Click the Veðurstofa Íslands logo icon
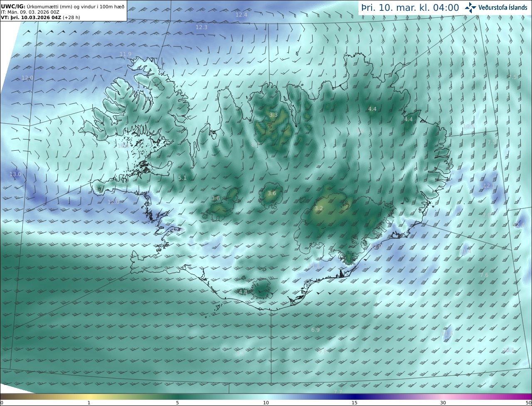Viewport: 532px width, 406px height. [x=470, y=7]
